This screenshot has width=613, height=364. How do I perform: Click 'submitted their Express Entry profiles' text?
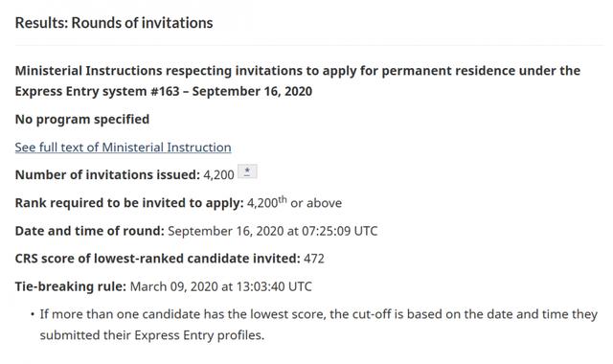click(x=152, y=335)
